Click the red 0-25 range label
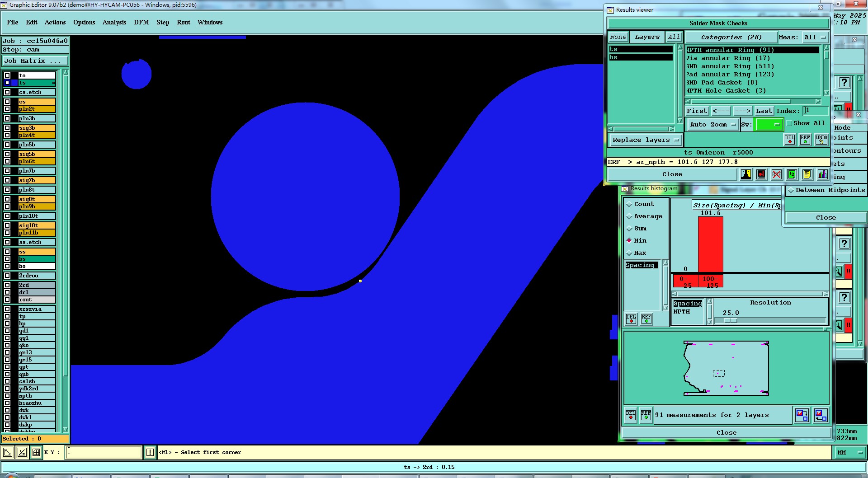The image size is (868, 478). [685, 281]
